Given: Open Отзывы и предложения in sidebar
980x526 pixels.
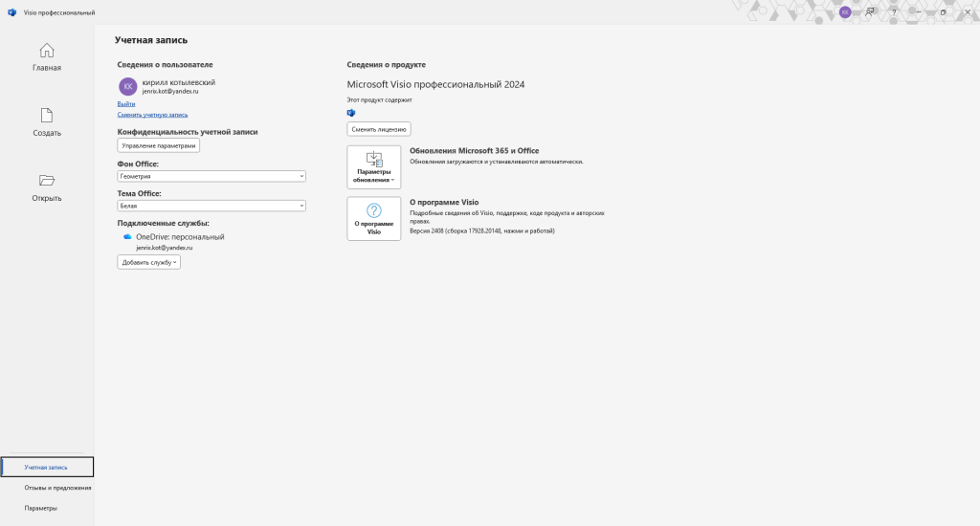Looking at the screenshot, I should [x=57, y=488].
